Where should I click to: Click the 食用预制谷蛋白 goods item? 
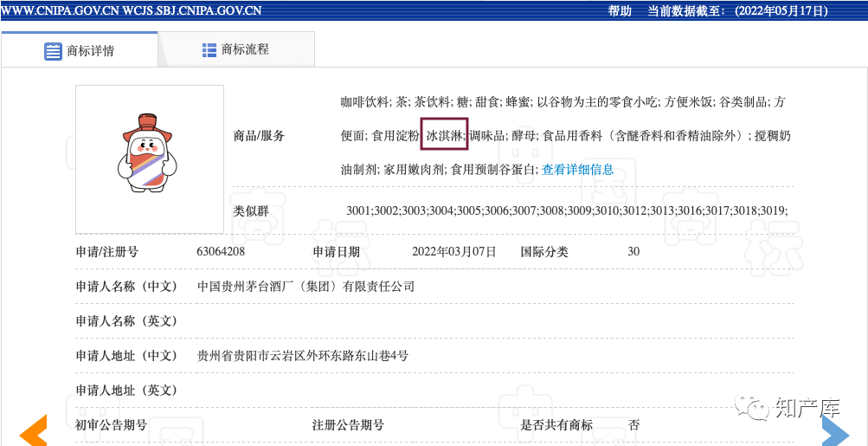pos(493,170)
